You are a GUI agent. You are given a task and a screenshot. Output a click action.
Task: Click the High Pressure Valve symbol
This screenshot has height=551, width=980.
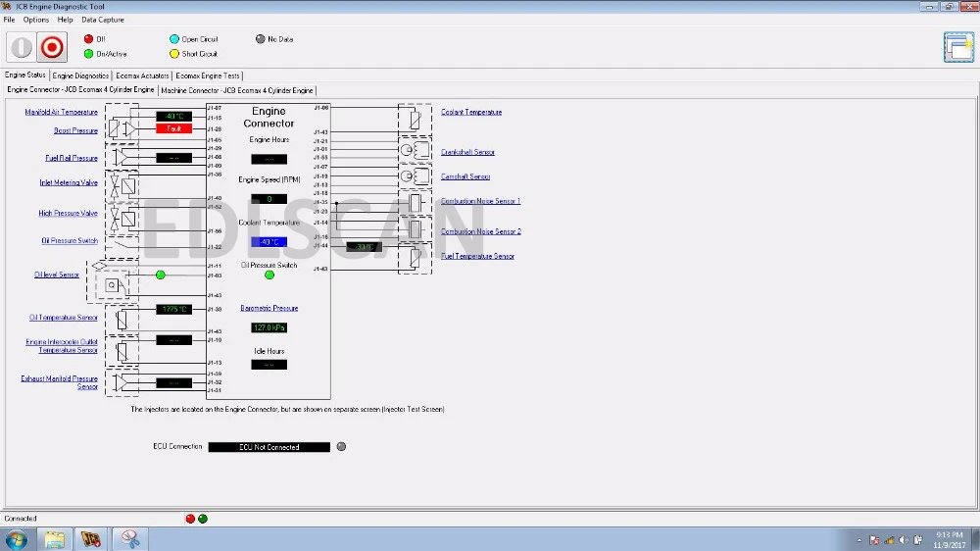[x=122, y=219]
